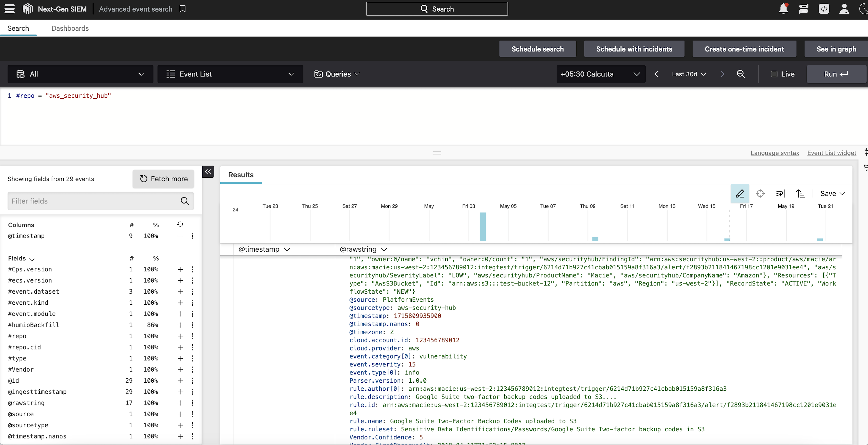Click the bookmark icon beside Advanced event search
Image resolution: width=868 pixels, height=445 pixels.
coord(183,9)
